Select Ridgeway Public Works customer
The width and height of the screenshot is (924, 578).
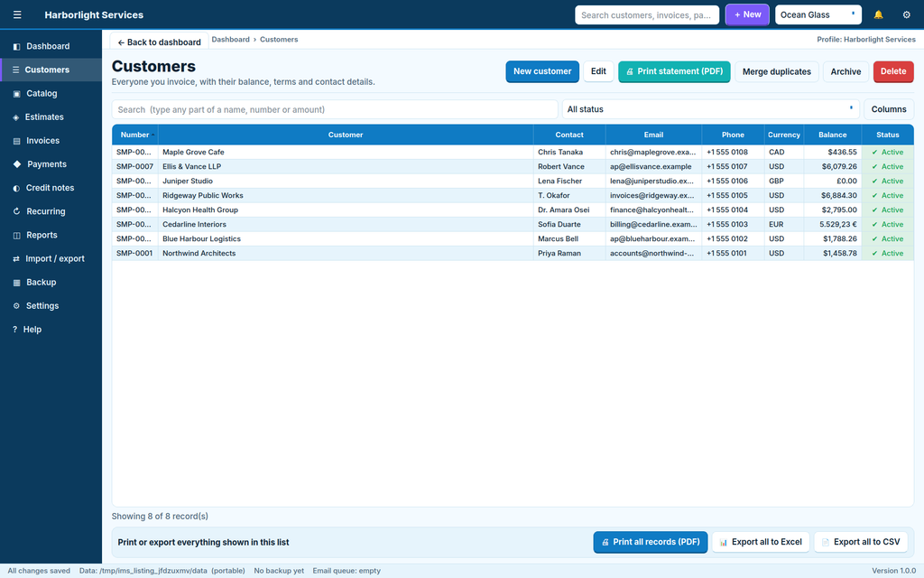point(203,195)
